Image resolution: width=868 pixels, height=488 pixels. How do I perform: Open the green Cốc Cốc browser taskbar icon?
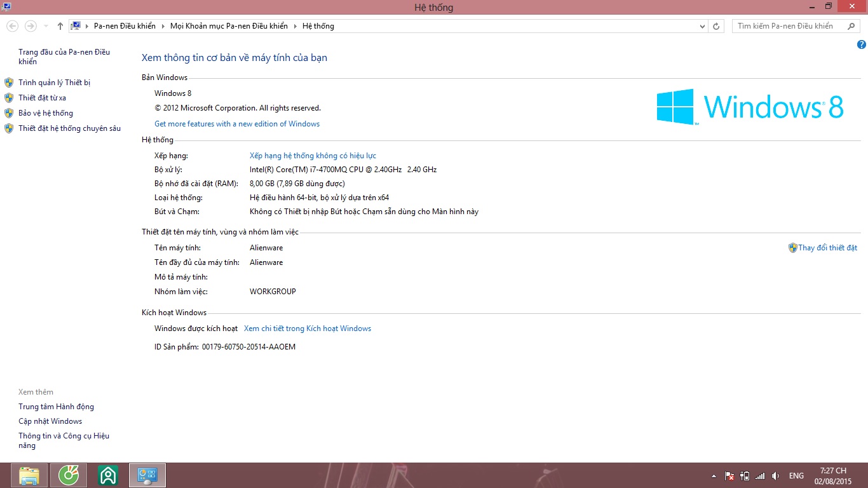coord(69,475)
